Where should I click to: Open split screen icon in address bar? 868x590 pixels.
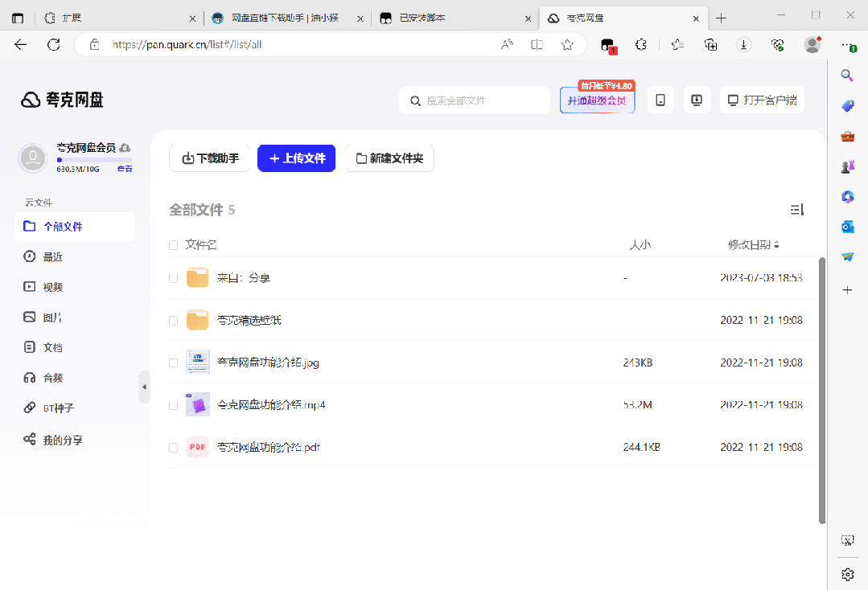537,45
